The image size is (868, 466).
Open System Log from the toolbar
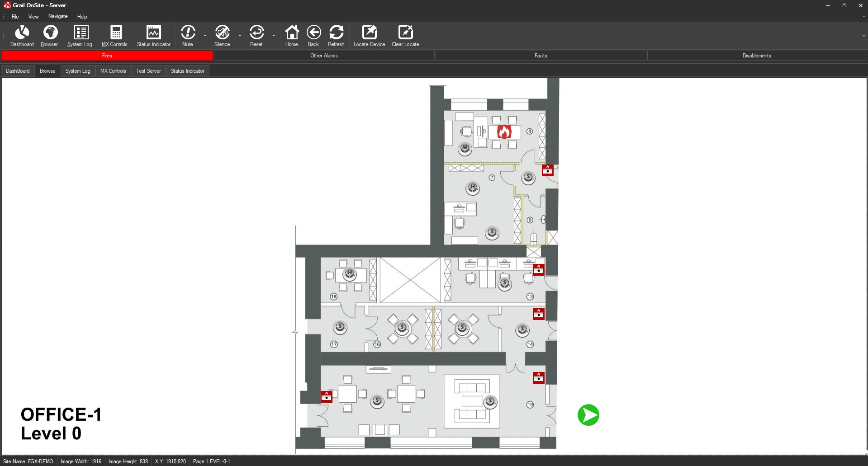[80, 35]
